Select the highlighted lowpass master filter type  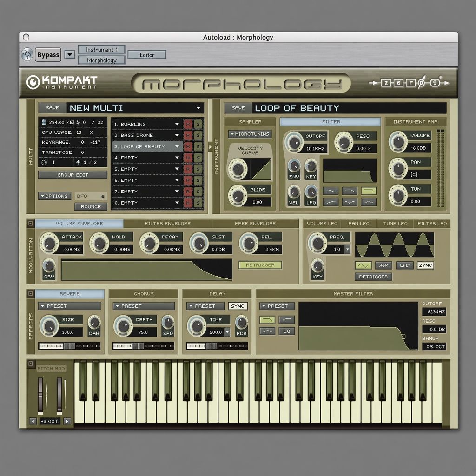pyautogui.click(x=267, y=320)
